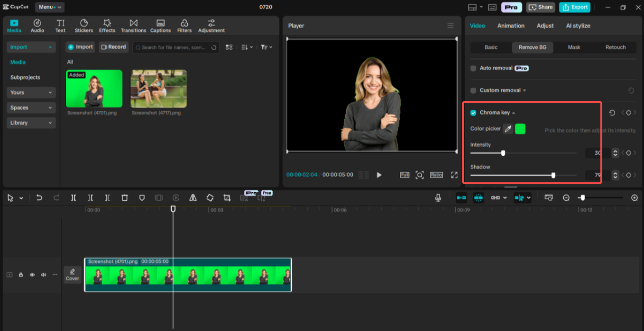Open the Transitions panel

[x=133, y=26]
